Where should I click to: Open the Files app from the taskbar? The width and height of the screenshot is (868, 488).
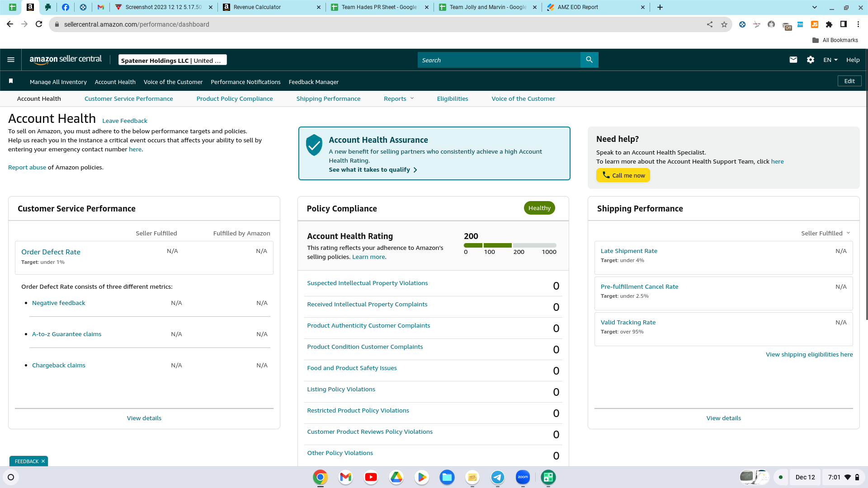point(447,477)
